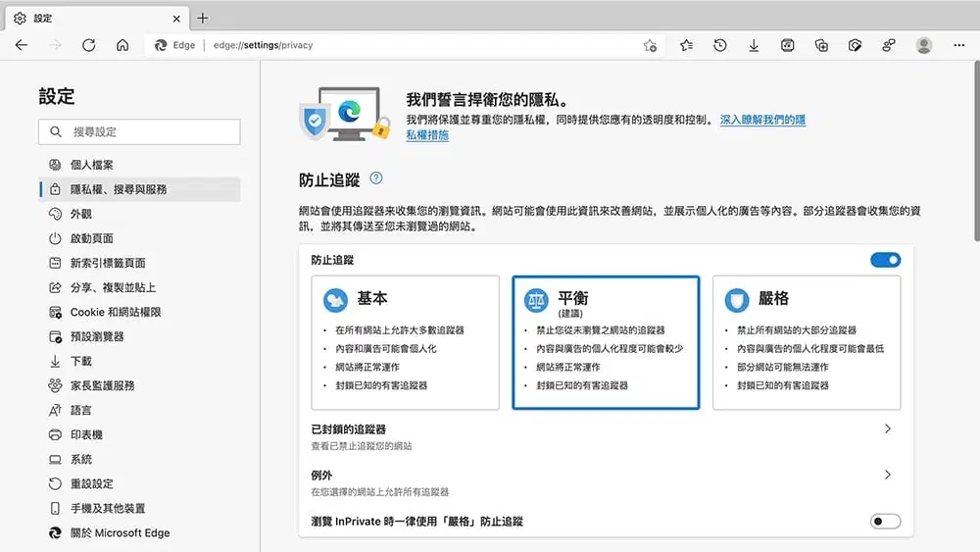
Task: Click the vertical page scrollbar
Action: 976,151
